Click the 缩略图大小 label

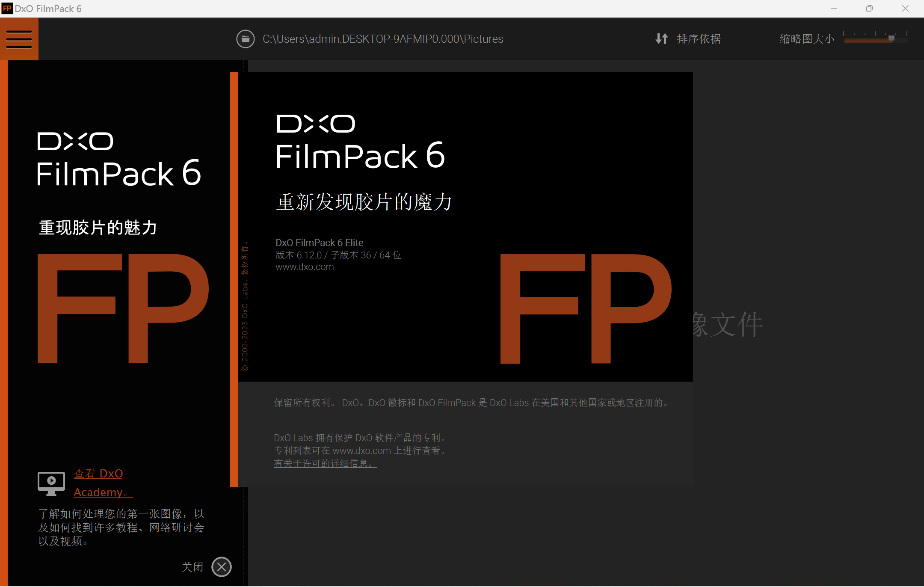click(x=807, y=39)
